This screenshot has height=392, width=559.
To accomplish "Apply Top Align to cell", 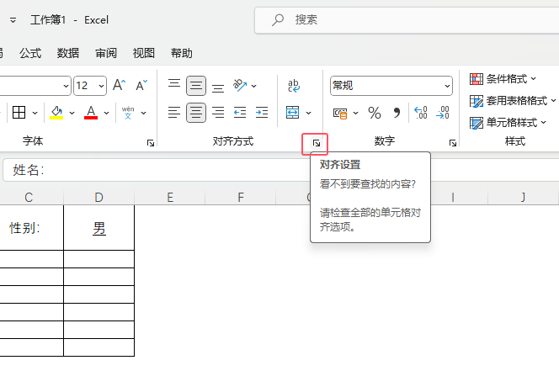I will 174,86.
